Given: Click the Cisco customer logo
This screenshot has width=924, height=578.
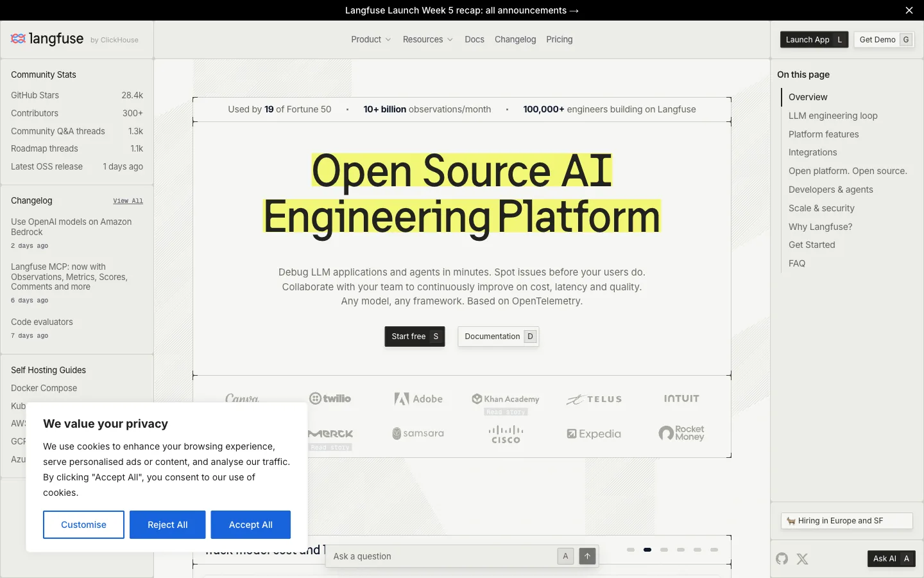Looking at the screenshot, I should 506,434.
